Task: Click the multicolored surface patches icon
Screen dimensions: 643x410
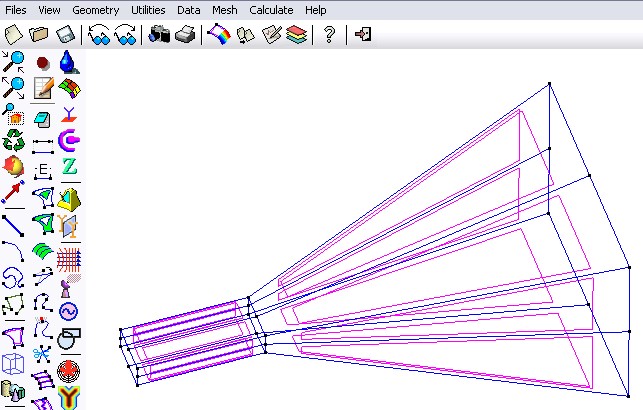Action: click(69, 89)
